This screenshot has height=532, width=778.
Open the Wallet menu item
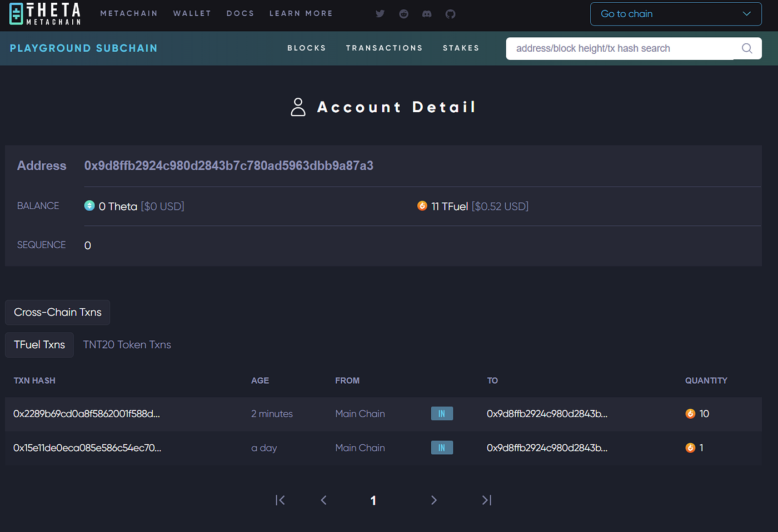[x=192, y=13]
